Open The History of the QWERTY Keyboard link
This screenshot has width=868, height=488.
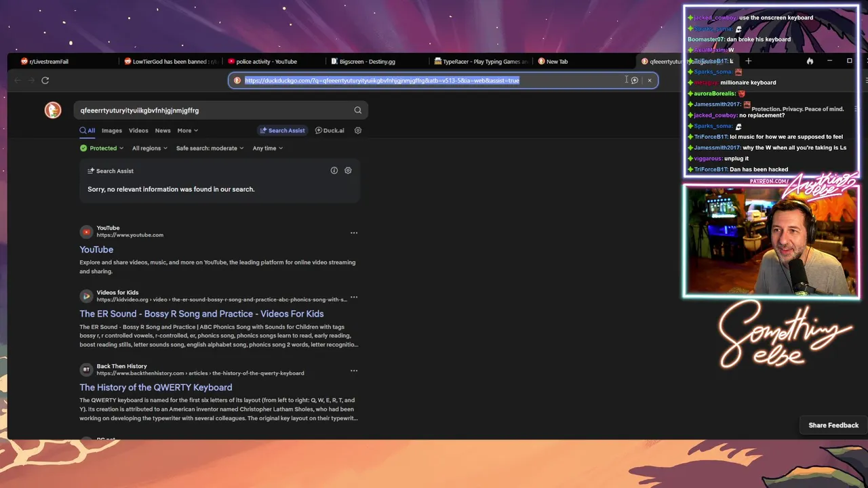[155, 388]
